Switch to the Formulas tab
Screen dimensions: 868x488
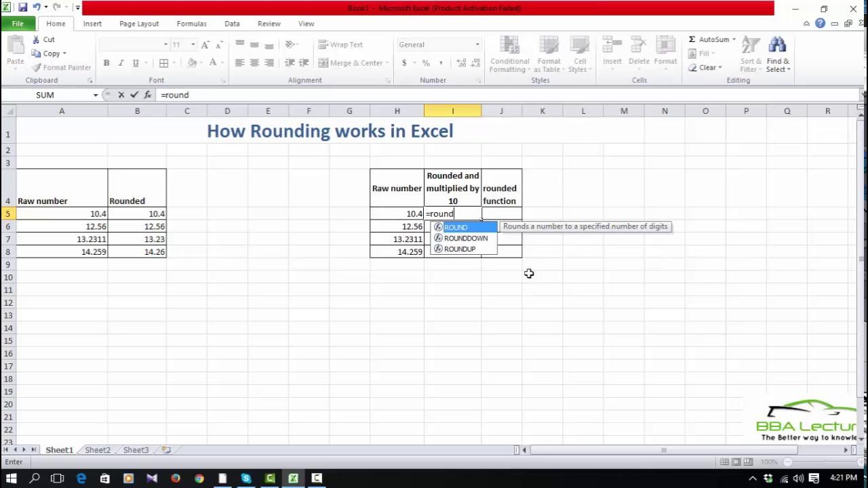191,24
